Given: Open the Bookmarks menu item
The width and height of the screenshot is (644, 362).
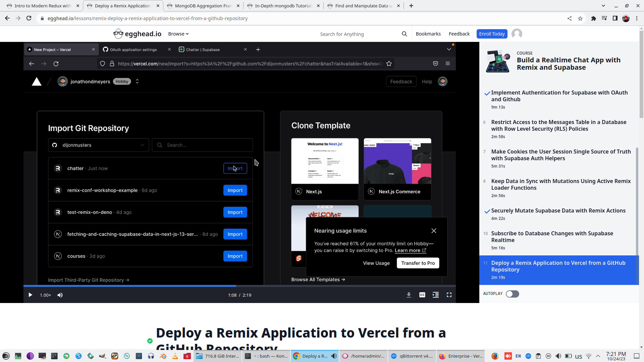Looking at the screenshot, I should 428,34.
